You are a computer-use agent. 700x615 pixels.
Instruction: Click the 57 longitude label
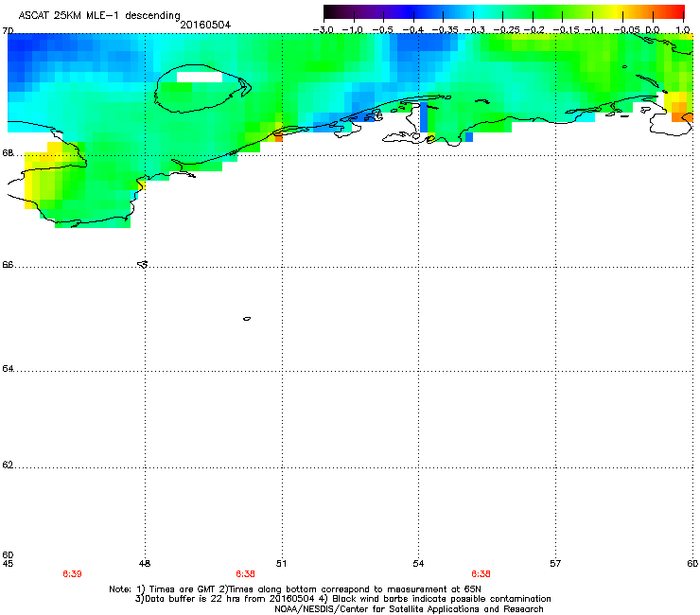555,564
